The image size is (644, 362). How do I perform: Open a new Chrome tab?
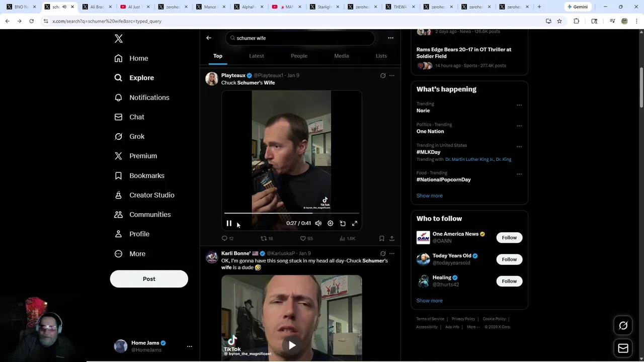click(539, 7)
